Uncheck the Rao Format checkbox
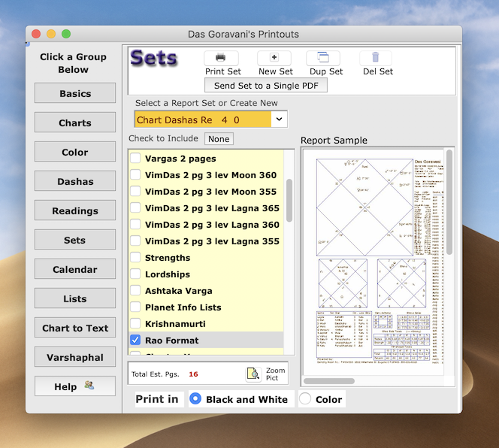Image resolution: width=499 pixels, height=448 pixels. (136, 341)
